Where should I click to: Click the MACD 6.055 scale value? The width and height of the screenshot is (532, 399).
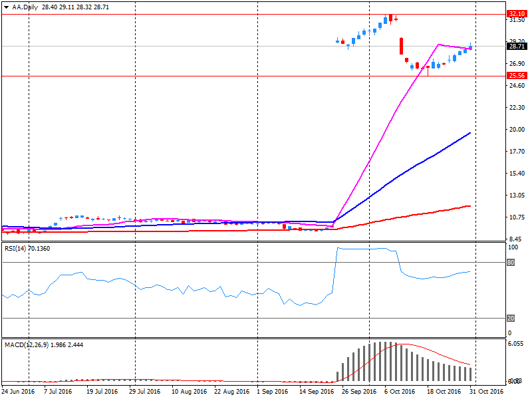tap(517, 344)
